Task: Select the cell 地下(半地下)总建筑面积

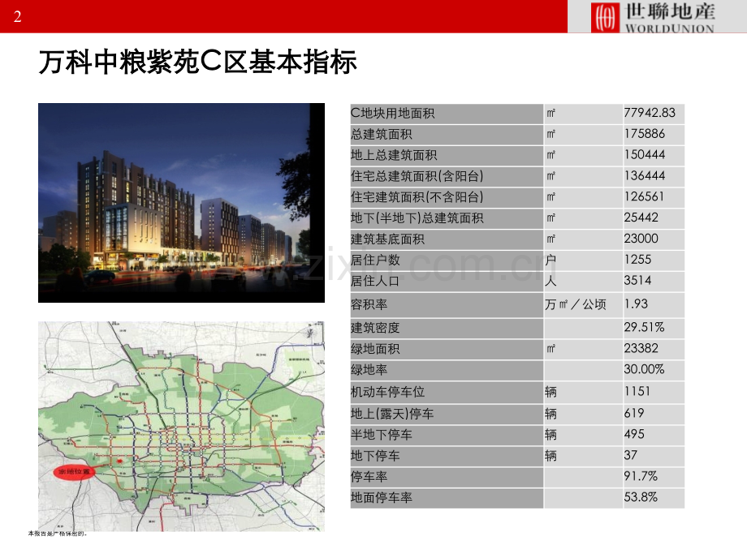Action: [x=447, y=218]
